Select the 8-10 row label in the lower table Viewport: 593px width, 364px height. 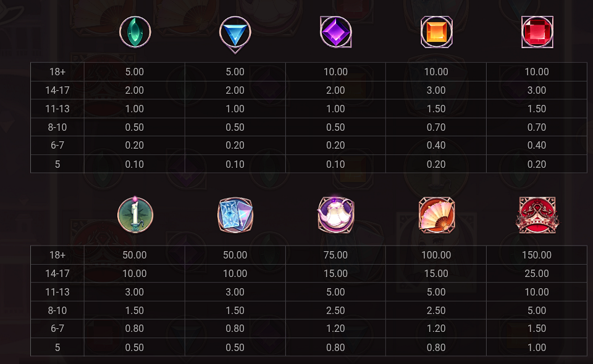pyautogui.click(x=57, y=310)
